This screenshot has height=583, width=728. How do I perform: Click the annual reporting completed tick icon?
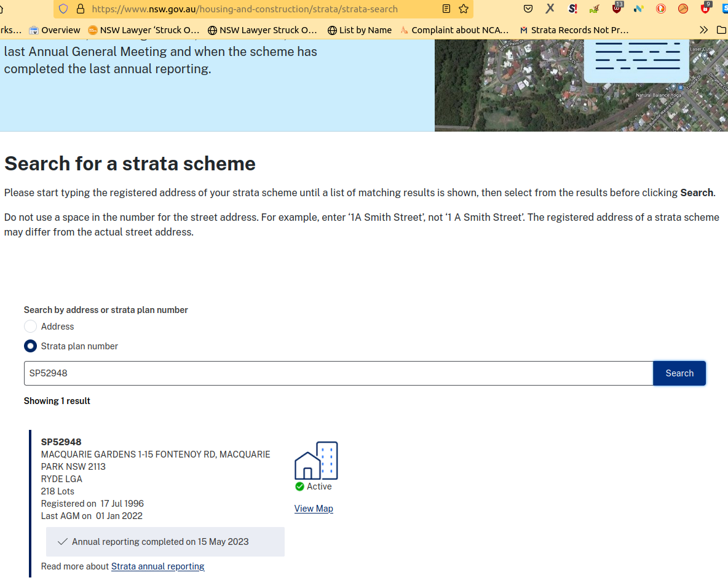[63, 542]
